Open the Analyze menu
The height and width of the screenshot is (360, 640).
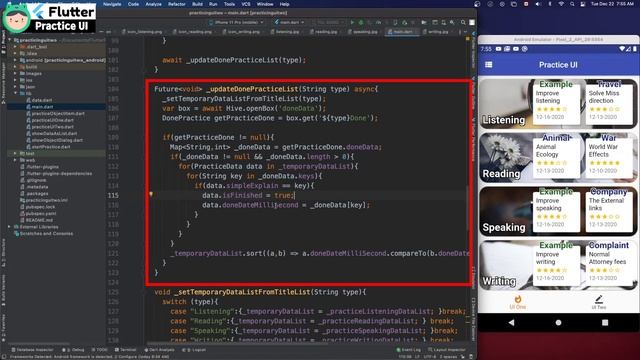tap(153, 4)
